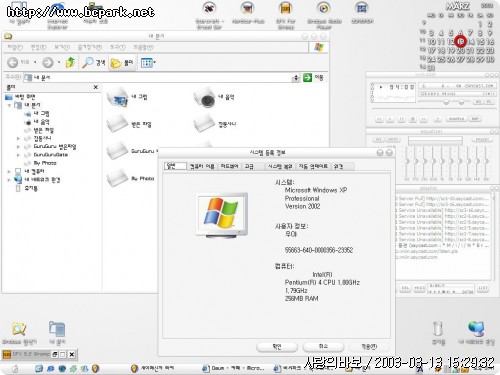Screen dimensions: 500x375
Task: Close the folder tree pane with X
Action: 96,87
